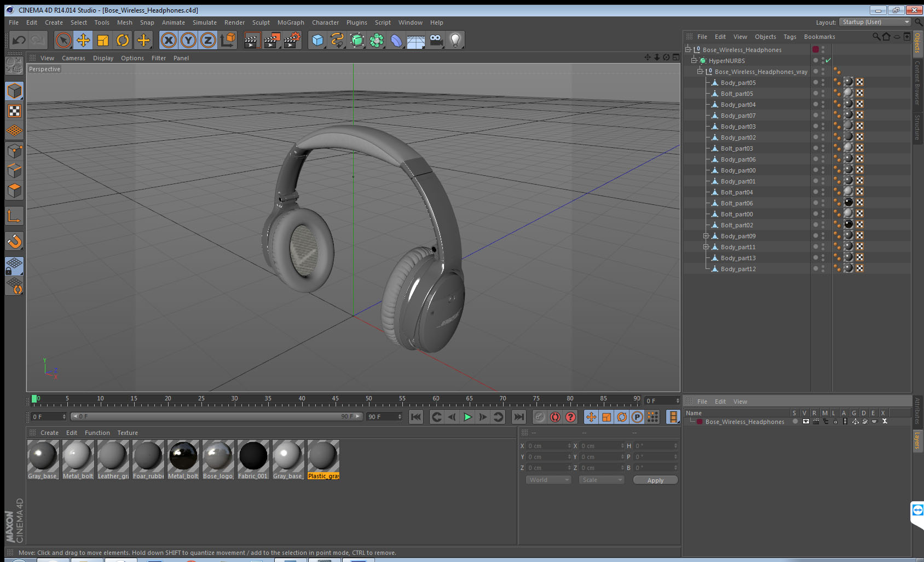This screenshot has width=924, height=562.
Task: Open the World coordinate dropdown
Action: [x=548, y=480]
